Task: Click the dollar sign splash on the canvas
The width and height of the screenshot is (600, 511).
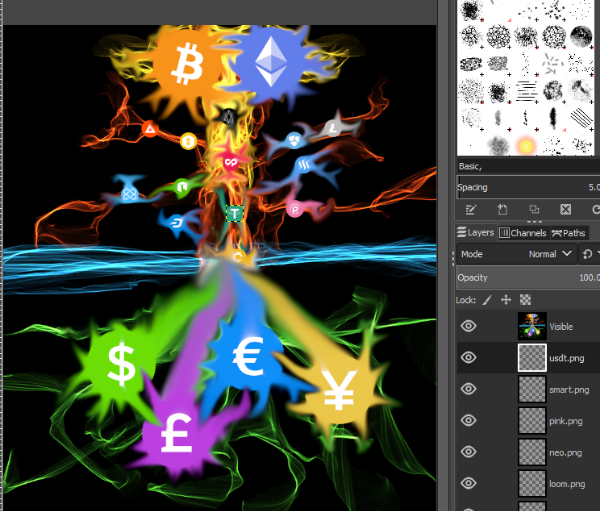Action: [x=121, y=364]
